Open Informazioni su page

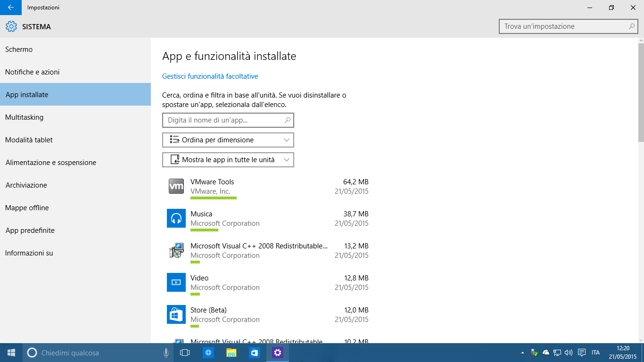coord(75,253)
